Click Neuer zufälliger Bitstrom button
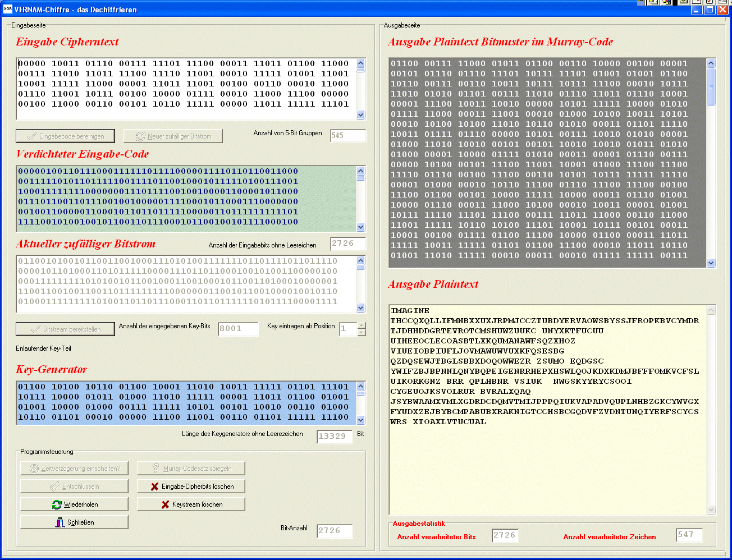 coord(173,136)
